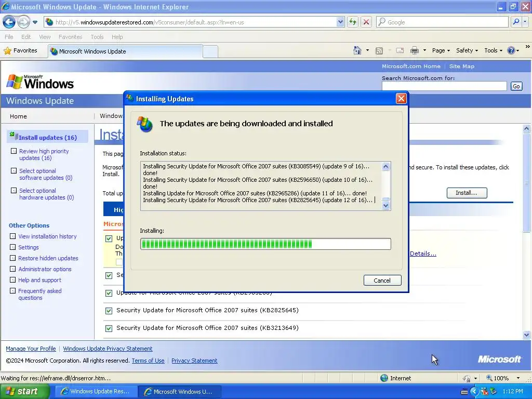Click the page scrollbar down arrow
The image size is (532, 399).
tap(526, 335)
